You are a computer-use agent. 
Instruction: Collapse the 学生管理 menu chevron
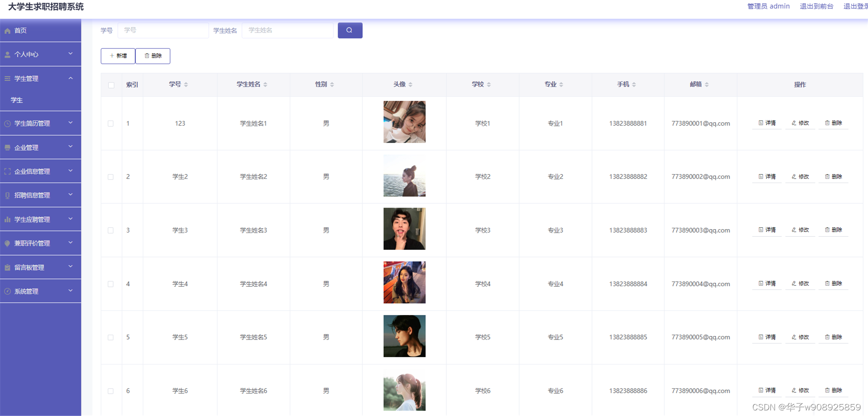pyautogui.click(x=71, y=78)
